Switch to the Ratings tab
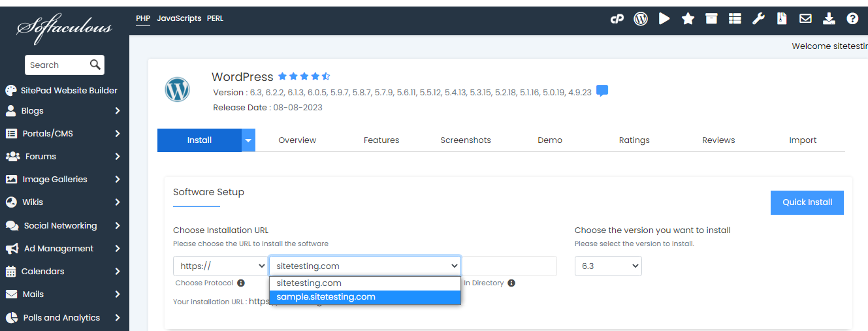This screenshot has height=331, width=868. [634, 140]
